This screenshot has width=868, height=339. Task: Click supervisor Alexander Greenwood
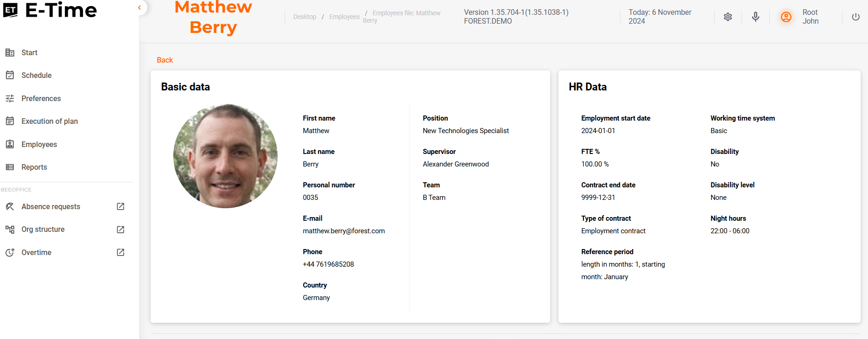456,164
